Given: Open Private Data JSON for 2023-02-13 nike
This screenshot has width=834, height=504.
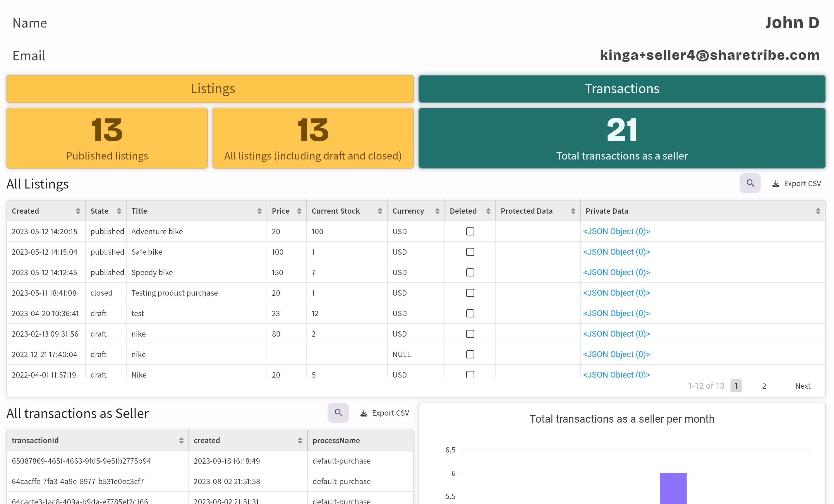Looking at the screenshot, I should click(616, 334).
